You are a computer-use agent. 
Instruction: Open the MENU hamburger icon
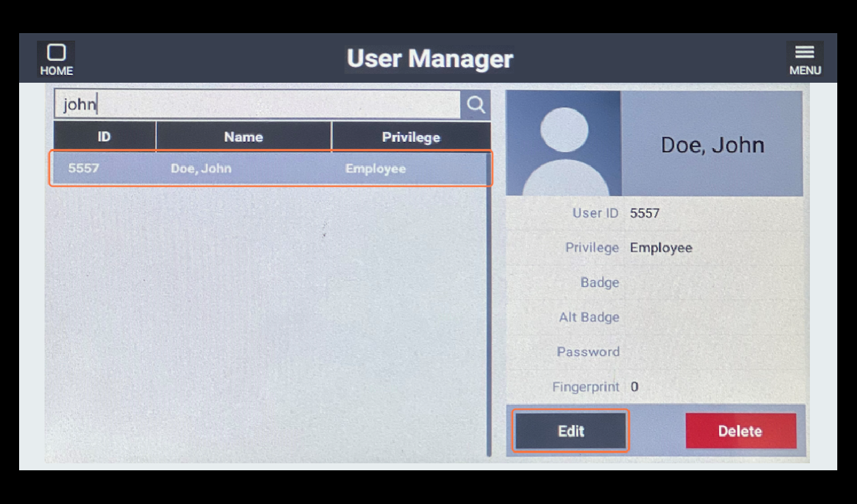pos(805,59)
